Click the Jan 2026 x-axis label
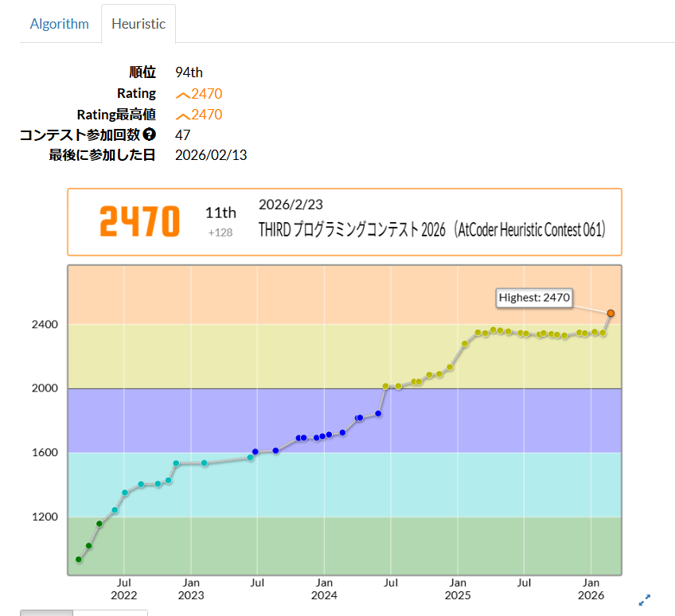The height and width of the screenshot is (616, 675). point(591,589)
